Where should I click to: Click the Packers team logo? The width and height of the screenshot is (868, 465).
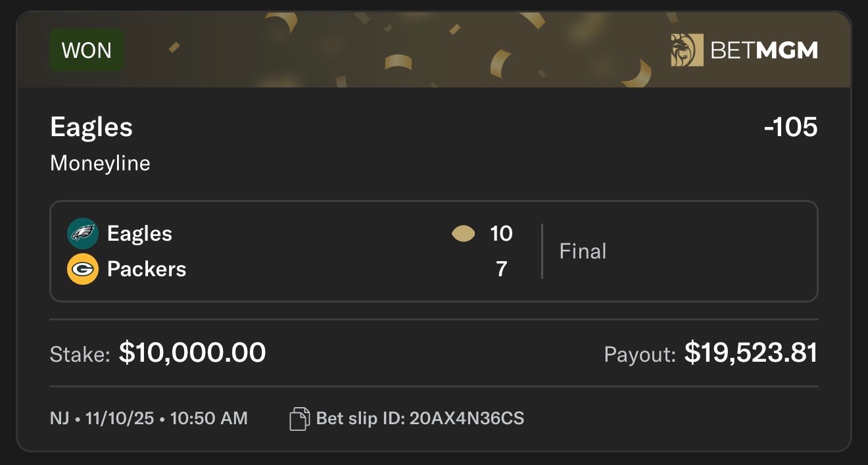83,269
